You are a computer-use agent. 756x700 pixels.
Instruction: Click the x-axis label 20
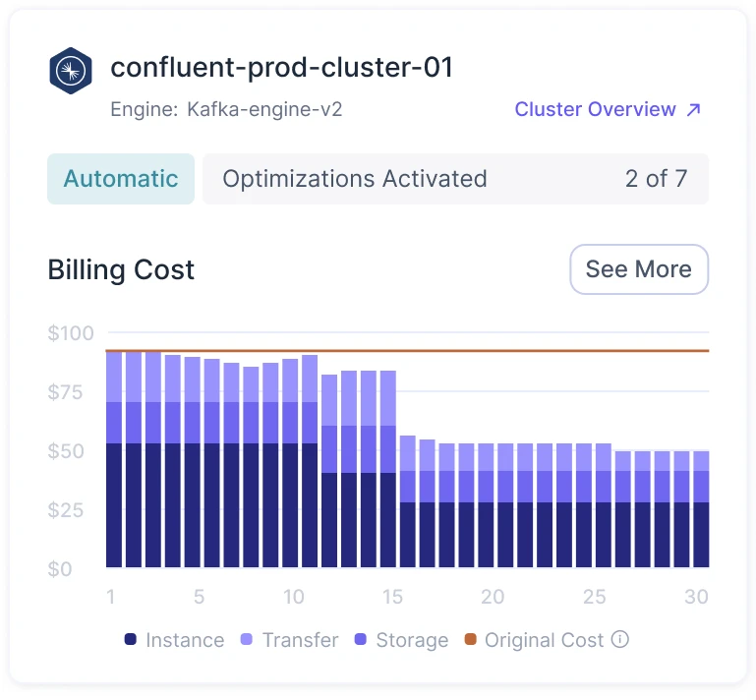(x=493, y=597)
